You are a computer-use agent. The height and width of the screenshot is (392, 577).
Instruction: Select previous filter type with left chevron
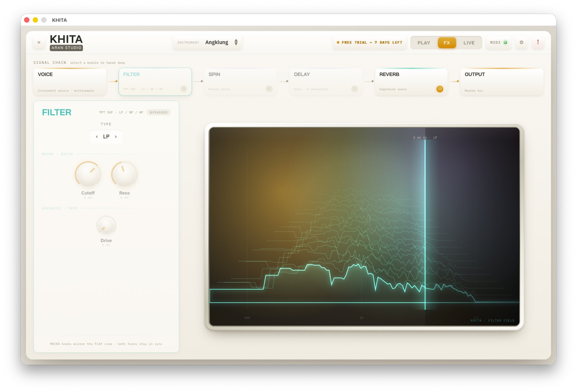97,137
